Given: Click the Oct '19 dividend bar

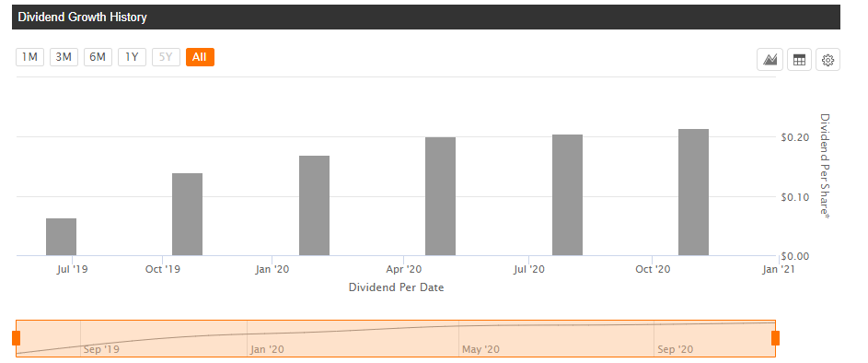Looking at the screenshot, I should click(x=187, y=215).
